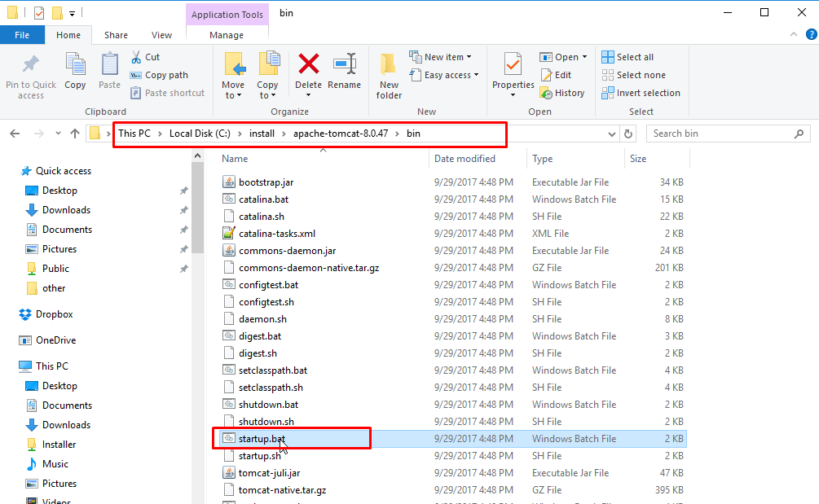Image resolution: width=819 pixels, height=504 pixels.
Task: Switch to the Share tab
Action: point(116,35)
